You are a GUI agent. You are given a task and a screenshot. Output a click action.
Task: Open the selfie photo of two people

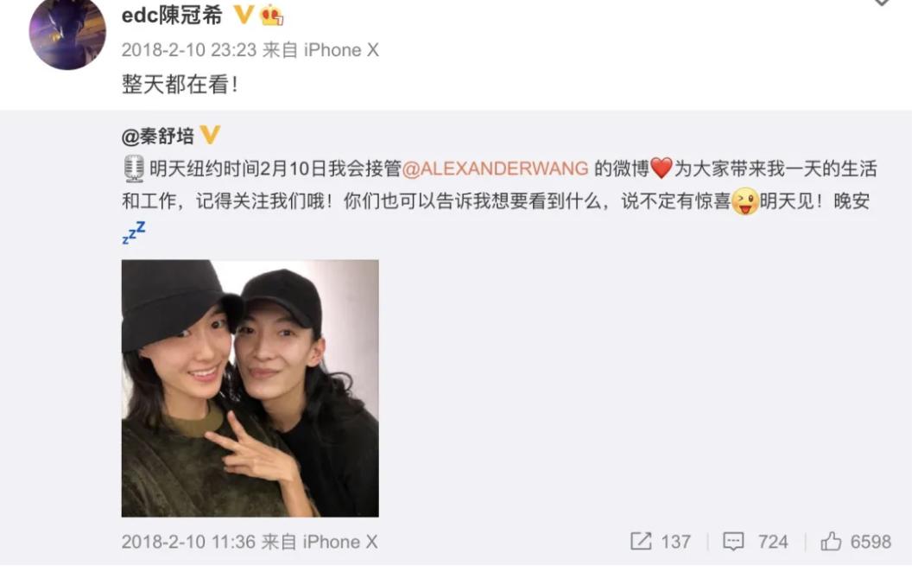(250, 388)
